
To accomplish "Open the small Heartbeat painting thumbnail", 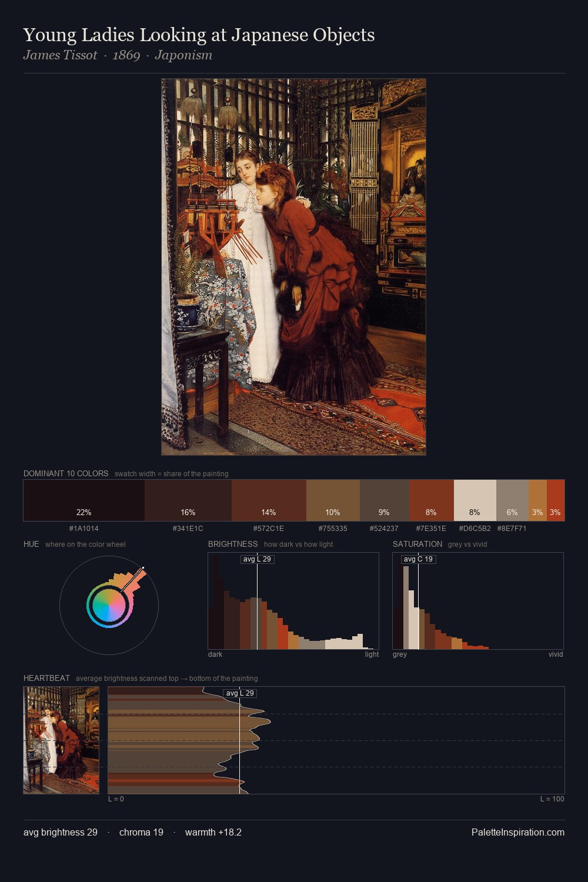I will (x=61, y=740).
